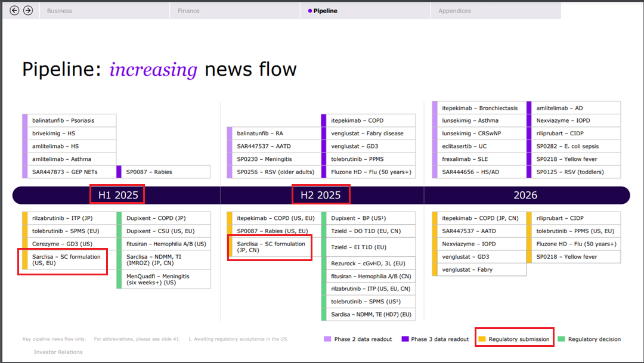Select 'SP0125 – RSV (toddlers)' entry
This screenshot has height=363, width=644.
click(574, 172)
